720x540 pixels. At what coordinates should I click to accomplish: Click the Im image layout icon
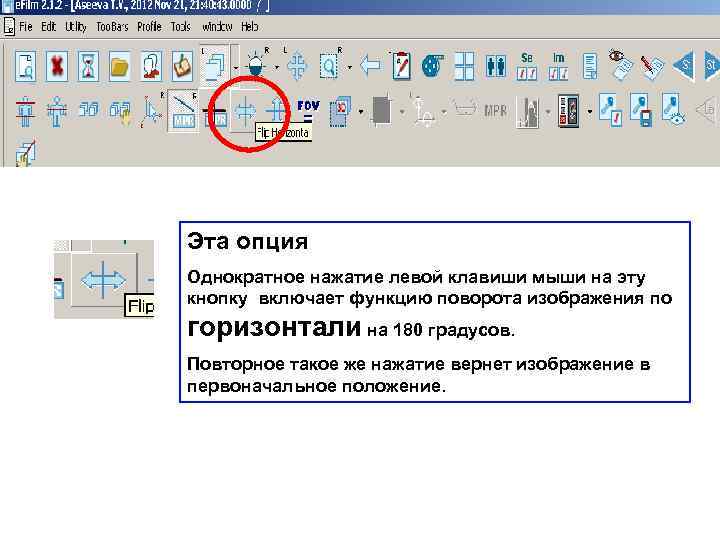(x=558, y=66)
